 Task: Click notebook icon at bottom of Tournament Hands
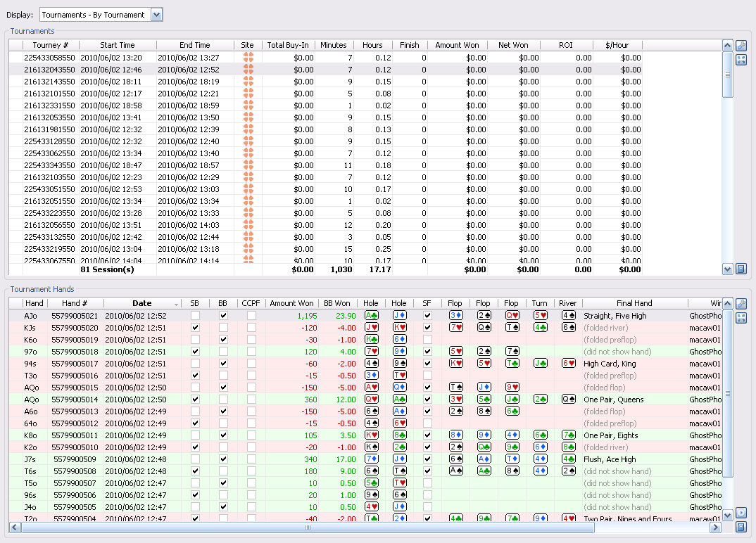click(x=741, y=527)
